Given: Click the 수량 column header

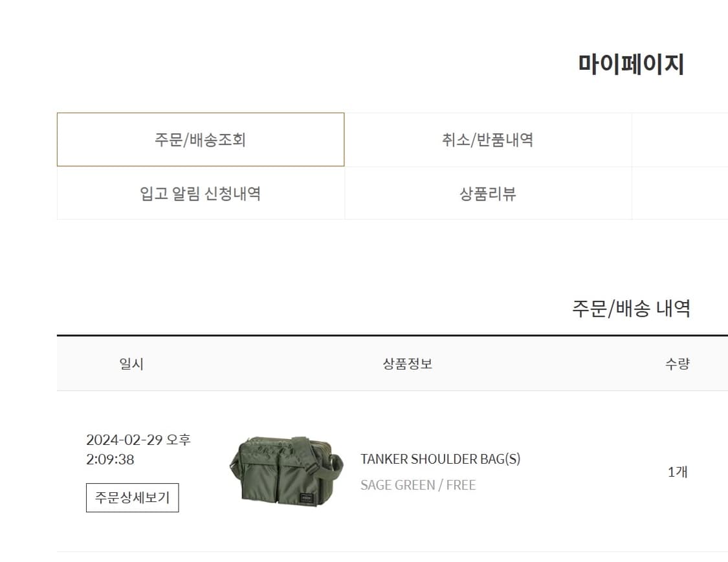Looking at the screenshot, I should pos(678,363).
